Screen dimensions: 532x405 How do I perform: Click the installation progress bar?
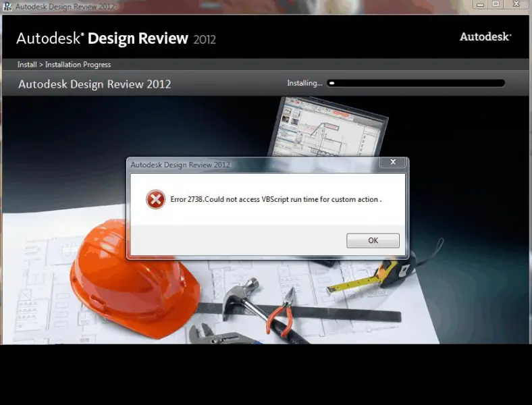click(415, 84)
